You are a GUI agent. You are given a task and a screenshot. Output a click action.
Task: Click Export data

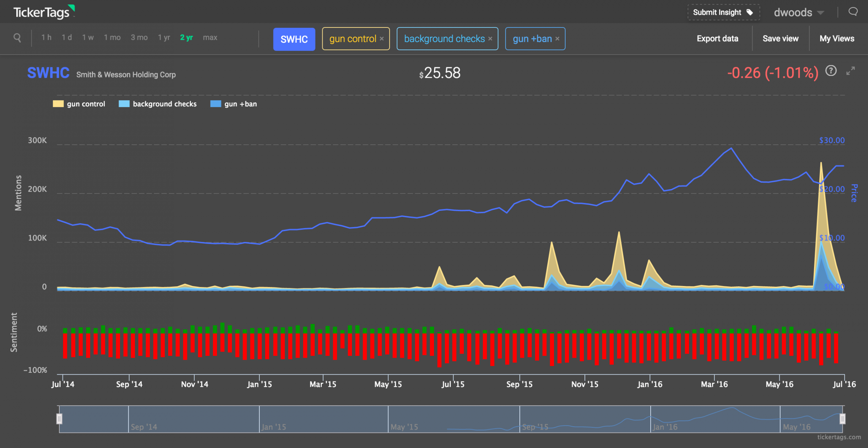click(x=717, y=39)
